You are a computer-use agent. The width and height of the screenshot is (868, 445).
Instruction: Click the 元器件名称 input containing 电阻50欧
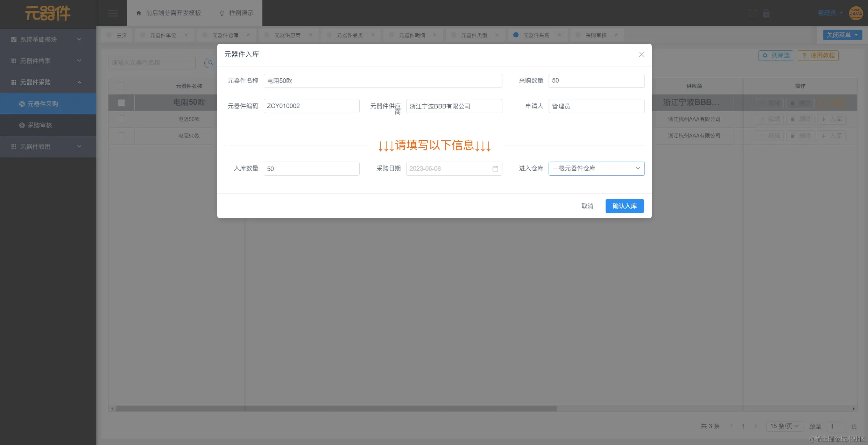(383, 80)
